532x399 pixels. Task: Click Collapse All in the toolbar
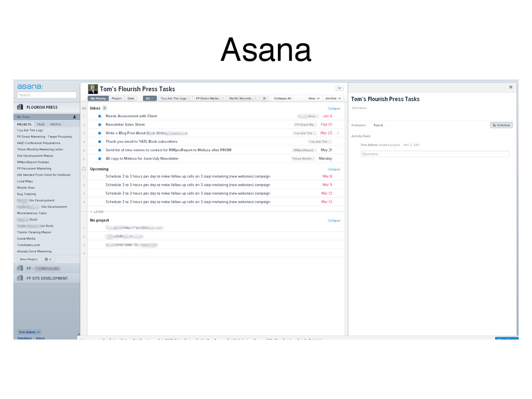tap(283, 98)
